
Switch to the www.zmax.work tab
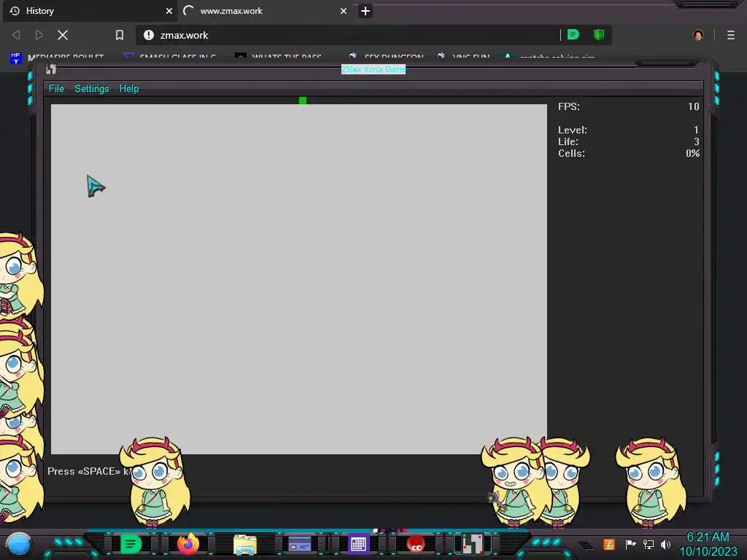point(264,11)
